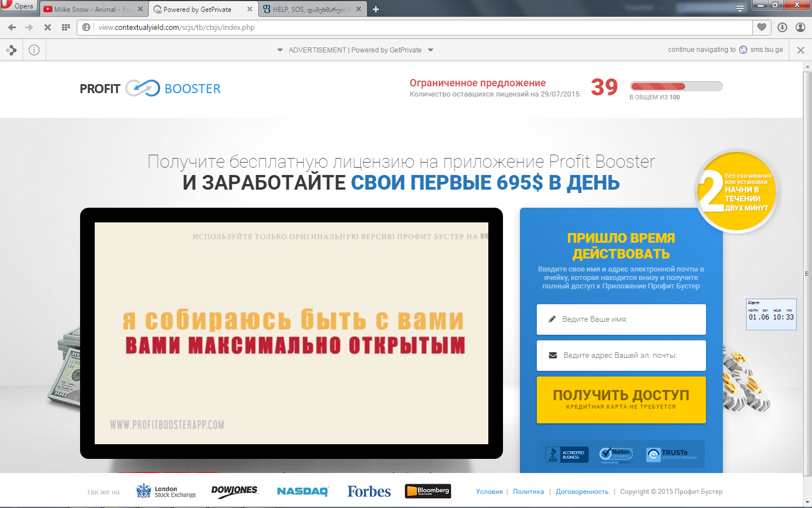
Task: Continue navigating to sms.tsu.ge
Action: (x=726, y=50)
